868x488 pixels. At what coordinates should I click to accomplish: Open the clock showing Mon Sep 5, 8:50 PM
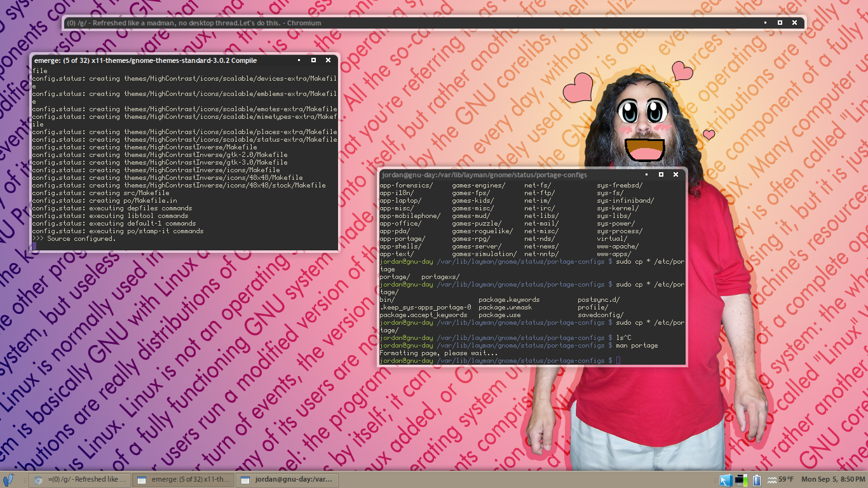(833, 480)
